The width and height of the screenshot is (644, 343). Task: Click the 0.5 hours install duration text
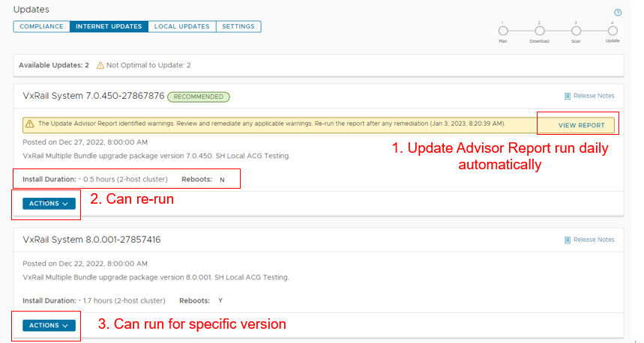pos(123,179)
